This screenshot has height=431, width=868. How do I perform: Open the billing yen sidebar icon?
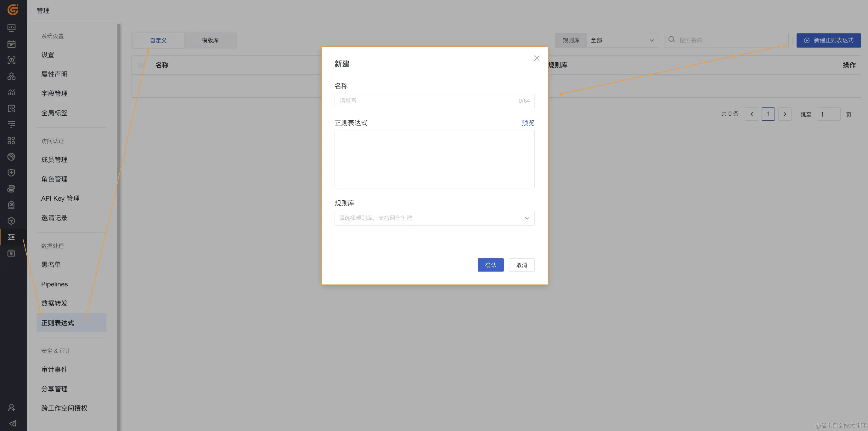11,253
